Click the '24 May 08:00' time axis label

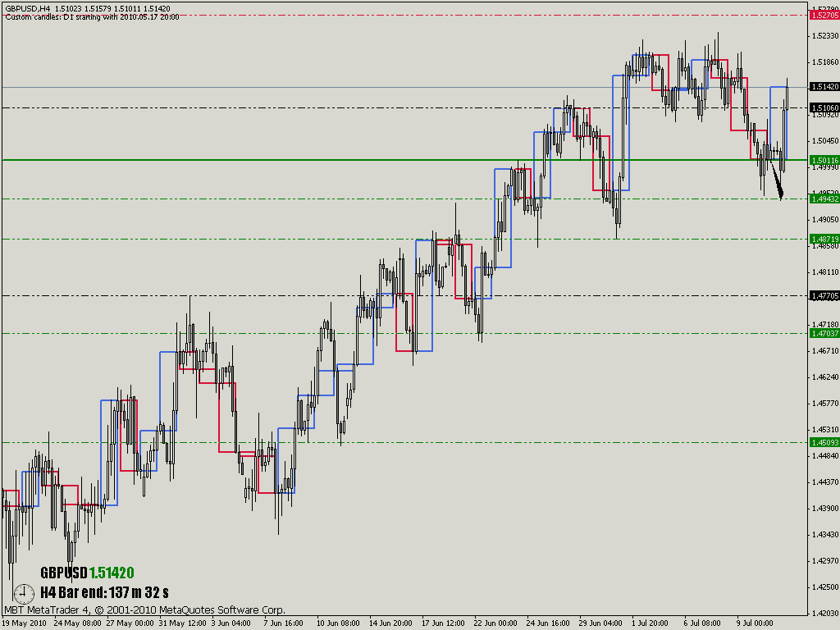(78, 623)
